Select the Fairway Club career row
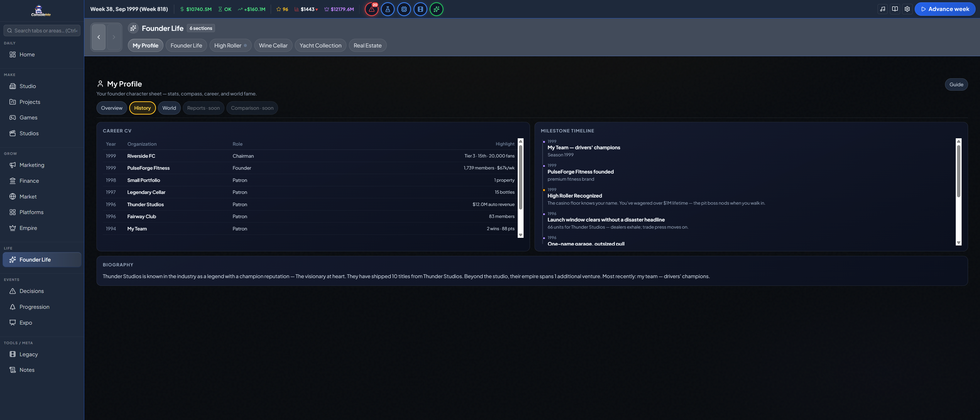This screenshot has height=420, width=980. tap(310, 216)
